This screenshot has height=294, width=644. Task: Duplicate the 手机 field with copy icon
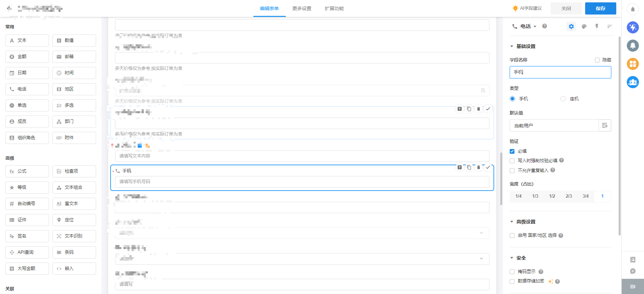(x=469, y=167)
